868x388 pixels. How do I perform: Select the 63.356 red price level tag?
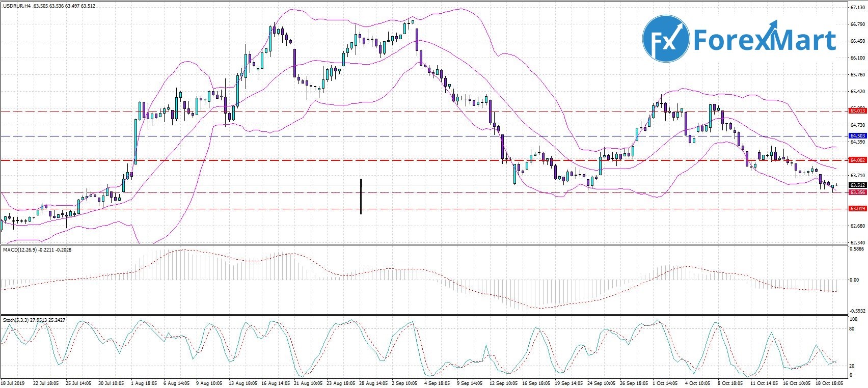[857, 192]
